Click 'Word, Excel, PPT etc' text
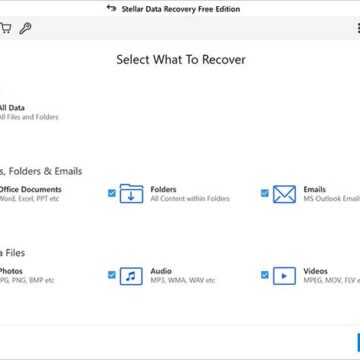Image resolution: width=360 pixels, height=360 pixels. pyautogui.click(x=29, y=199)
